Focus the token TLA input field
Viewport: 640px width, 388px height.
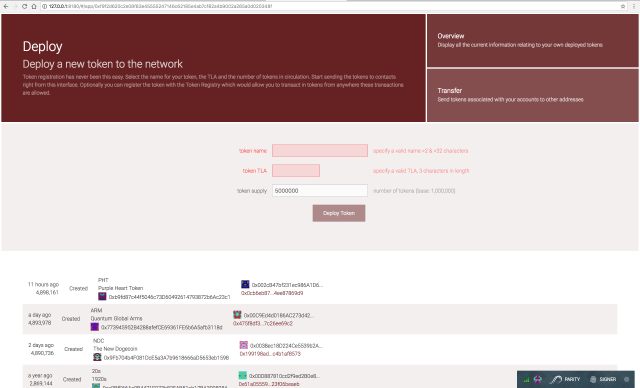coord(296,171)
